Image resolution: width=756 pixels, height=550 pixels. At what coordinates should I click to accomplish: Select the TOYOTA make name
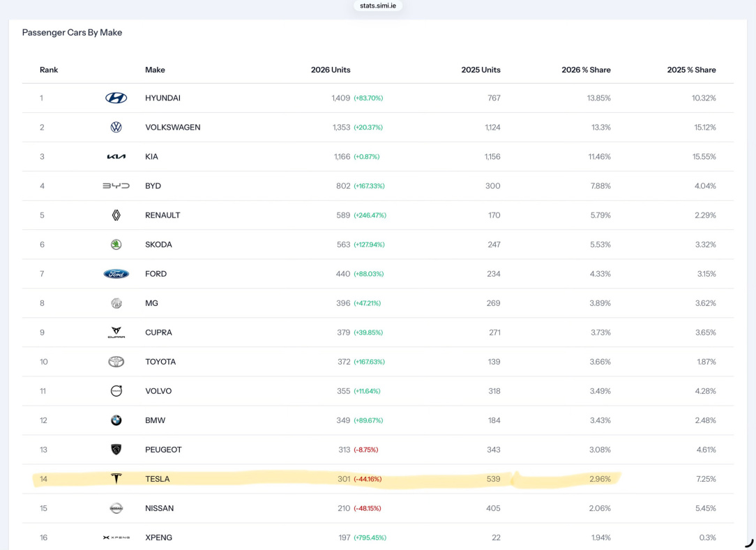click(160, 362)
